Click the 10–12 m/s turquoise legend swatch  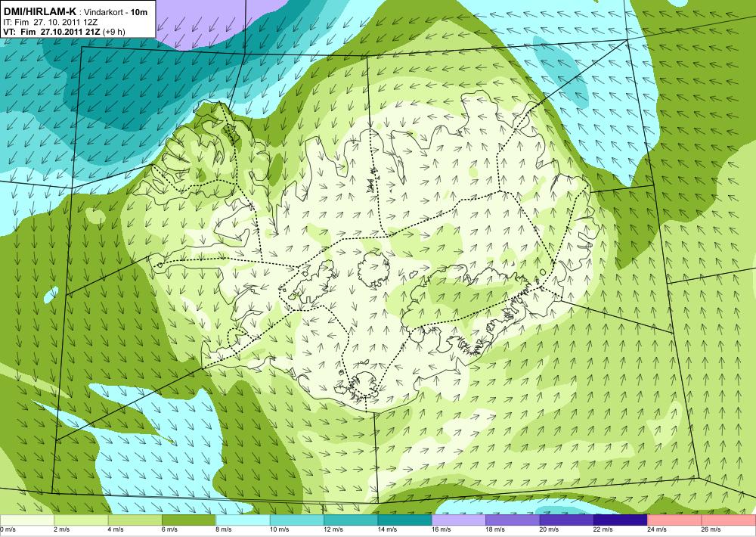(x=297, y=520)
